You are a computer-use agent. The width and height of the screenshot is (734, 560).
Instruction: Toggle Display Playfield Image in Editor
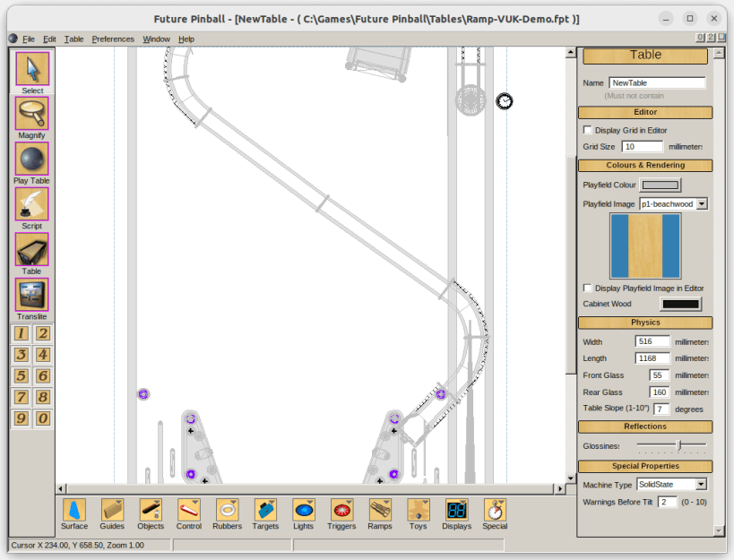[x=588, y=288]
